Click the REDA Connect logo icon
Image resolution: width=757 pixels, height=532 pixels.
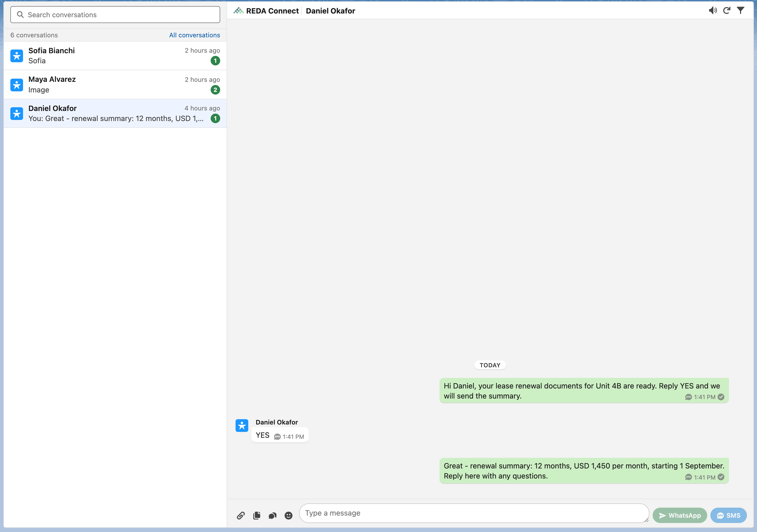tap(238, 11)
